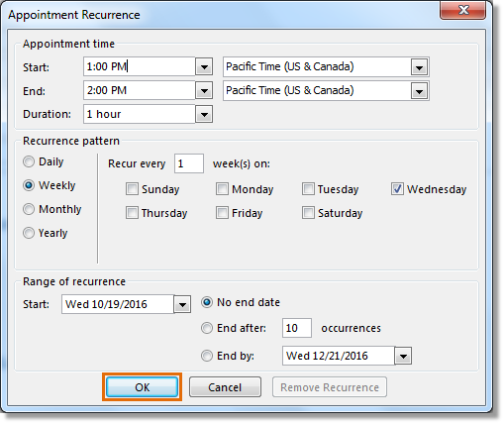Expand the Duration dropdown
This screenshot has width=504, height=424.
(x=204, y=115)
